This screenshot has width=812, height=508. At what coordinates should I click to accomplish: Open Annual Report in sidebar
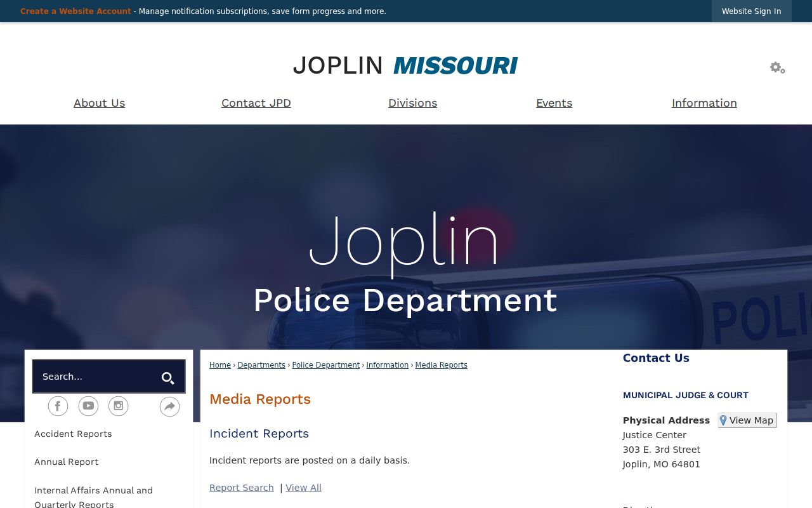[x=66, y=462]
